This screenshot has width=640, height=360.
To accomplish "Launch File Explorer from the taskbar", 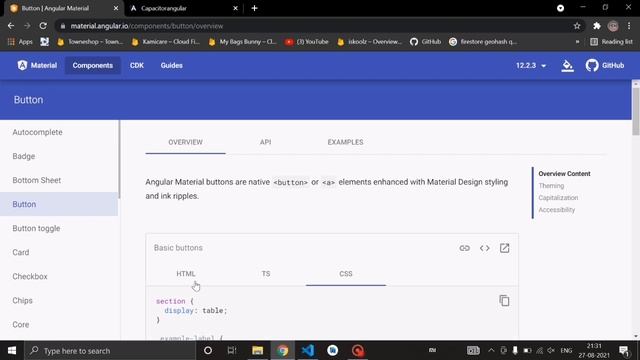I will (257, 351).
